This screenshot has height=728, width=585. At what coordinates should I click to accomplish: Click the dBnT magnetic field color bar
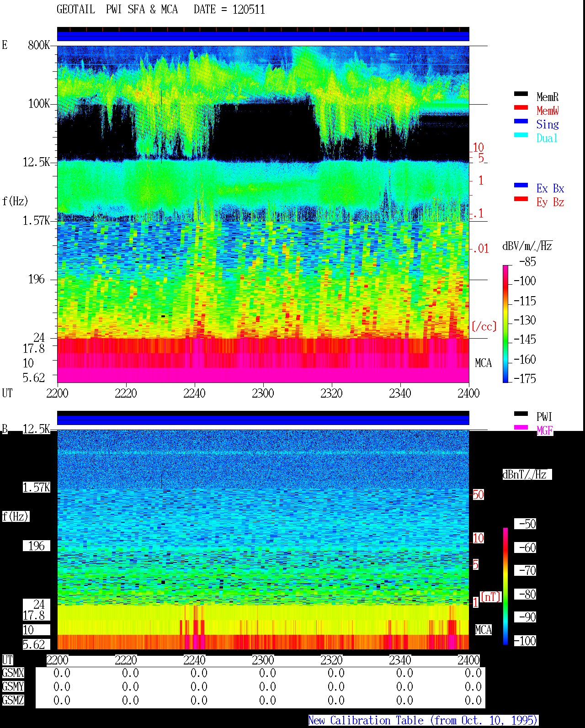[x=505, y=586]
